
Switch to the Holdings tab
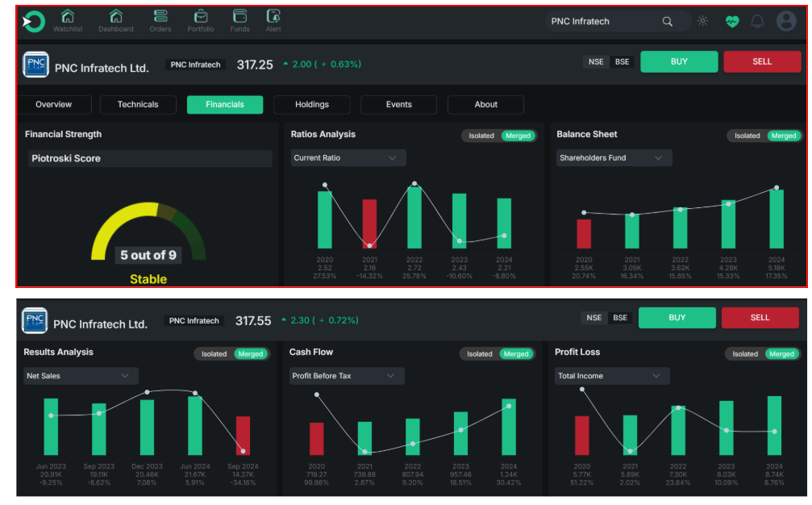point(312,105)
